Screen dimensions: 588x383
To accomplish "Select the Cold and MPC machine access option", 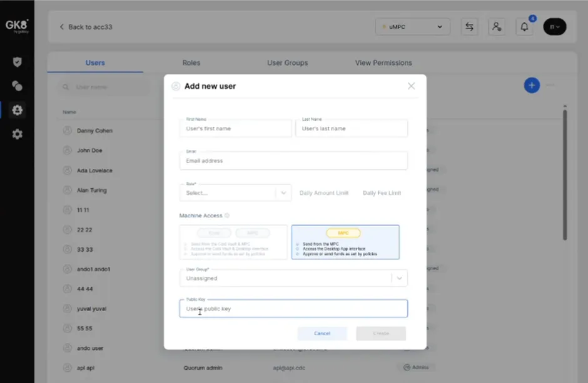I will coord(233,242).
